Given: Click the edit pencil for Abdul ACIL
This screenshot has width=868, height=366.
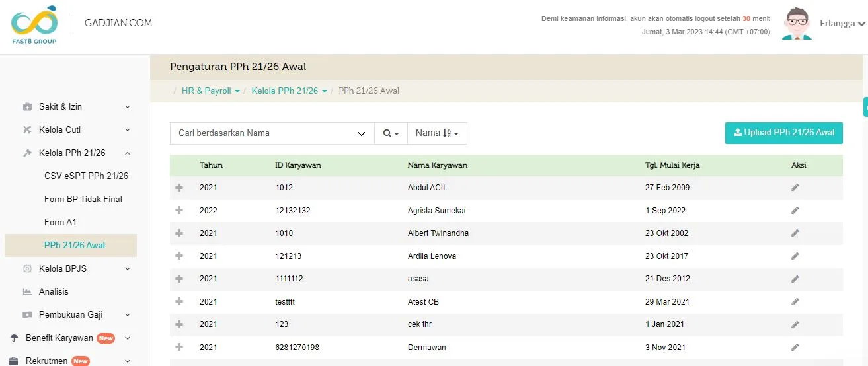Looking at the screenshot, I should click(x=795, y=188).
